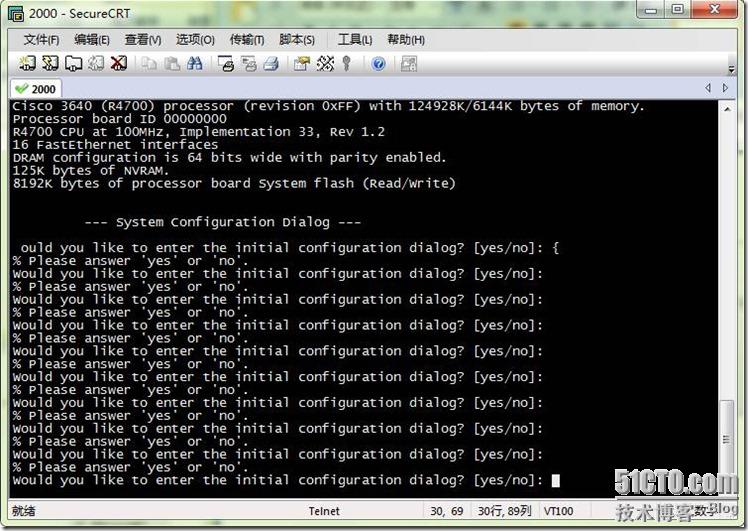748x531 pixels.
Task: Click the Telnet status bar entry
Action: point(324,511)
